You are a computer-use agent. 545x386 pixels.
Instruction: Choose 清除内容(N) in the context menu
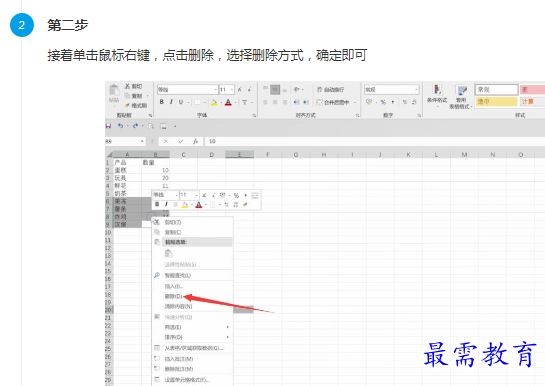click(193, 306)
